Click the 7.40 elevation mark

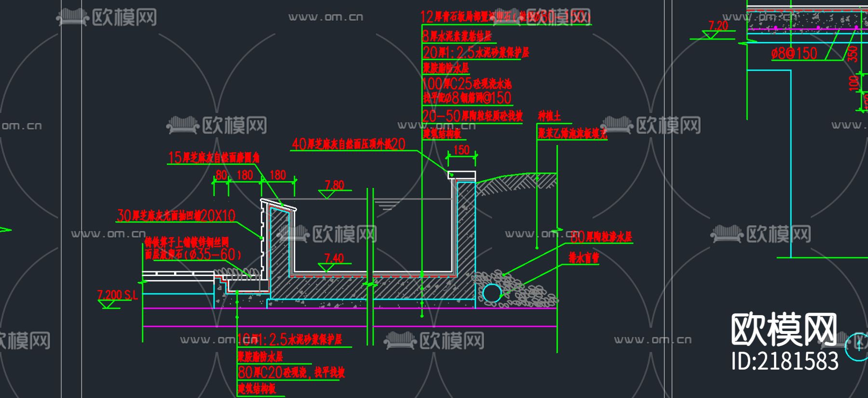(x=334, y=258)
